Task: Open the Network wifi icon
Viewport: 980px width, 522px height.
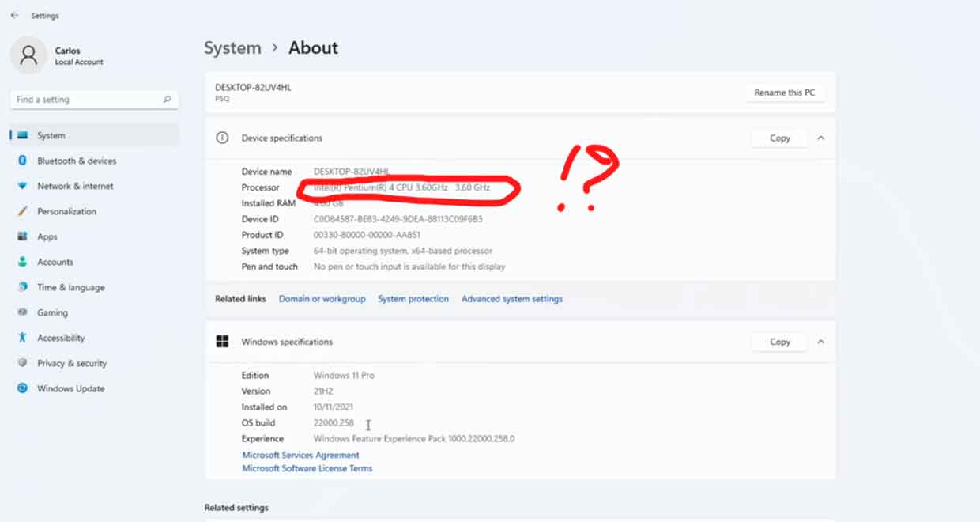Action: tap(22, 186)
